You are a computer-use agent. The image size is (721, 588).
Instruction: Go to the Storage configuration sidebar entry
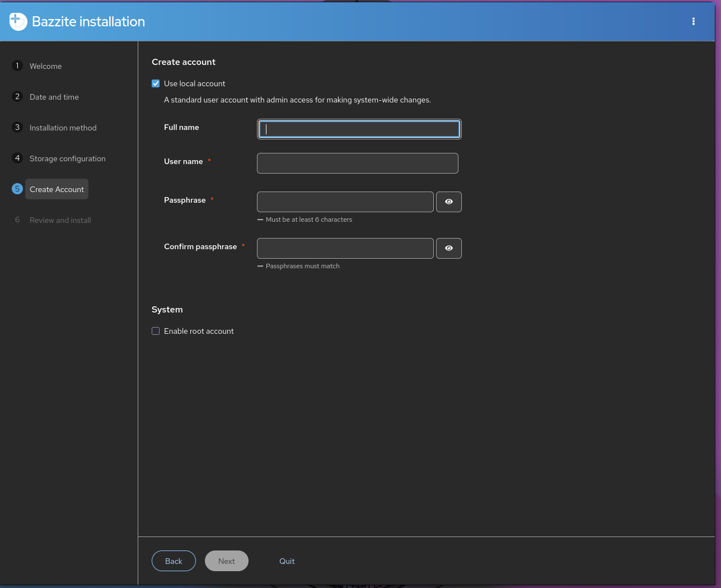click(x=67, y=158)
